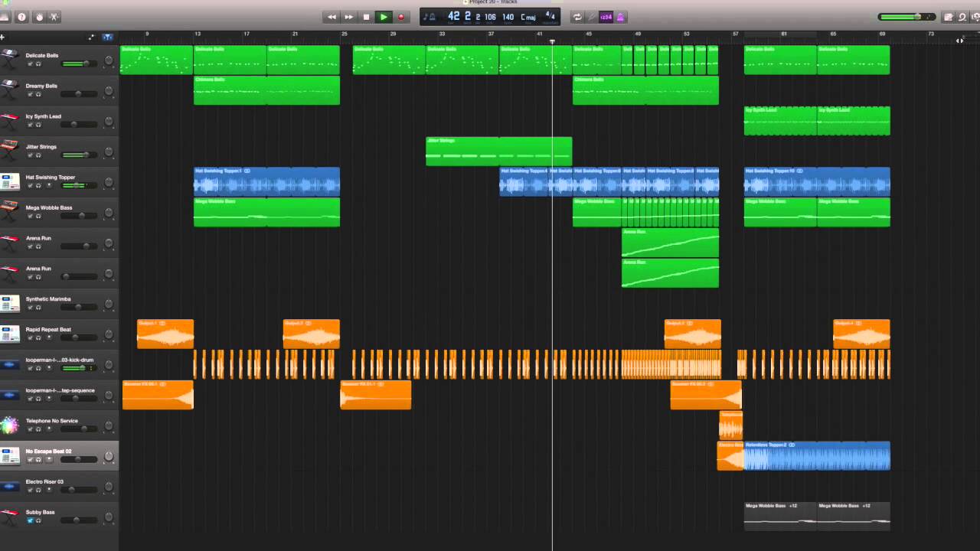Toggle the blue Catch playhead button
980x551 pixels.
(x=107, y=37)
